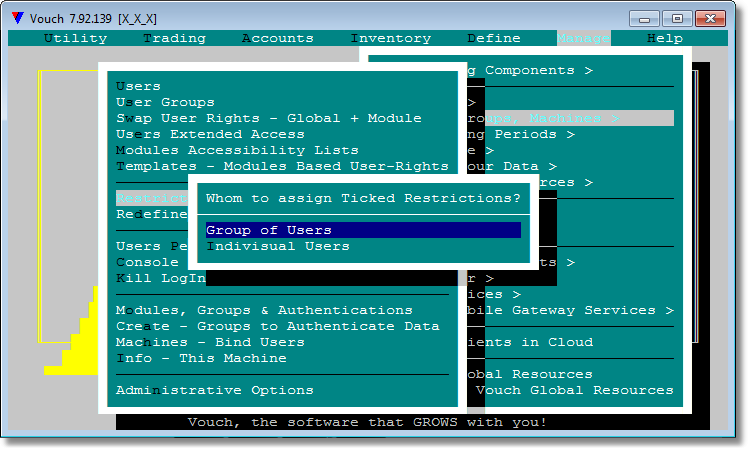Open Users Extended Access
This screenshot has width=748, height=450.
click(x=210, y=134)
